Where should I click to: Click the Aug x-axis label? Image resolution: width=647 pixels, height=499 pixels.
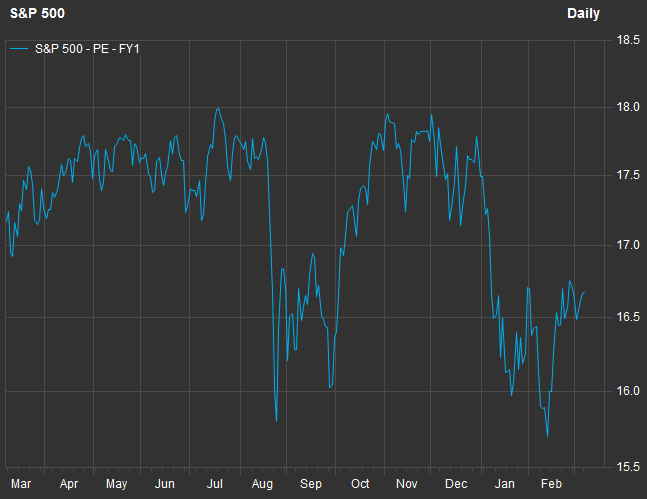262,484
